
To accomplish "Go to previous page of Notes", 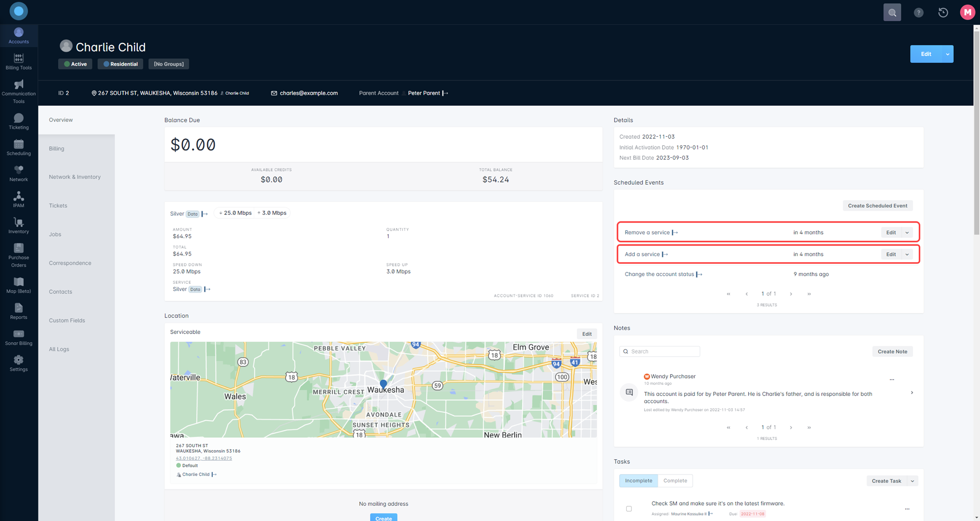I will pyautogui.click(x=747, y=428).
